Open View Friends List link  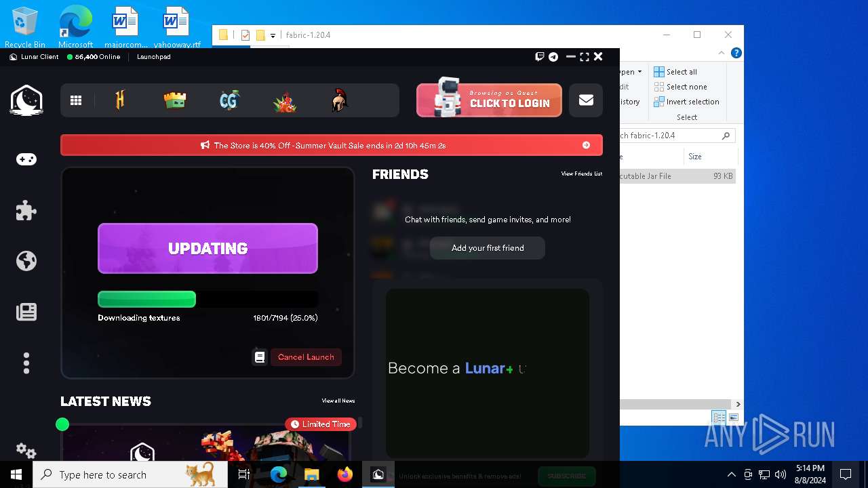581,174
